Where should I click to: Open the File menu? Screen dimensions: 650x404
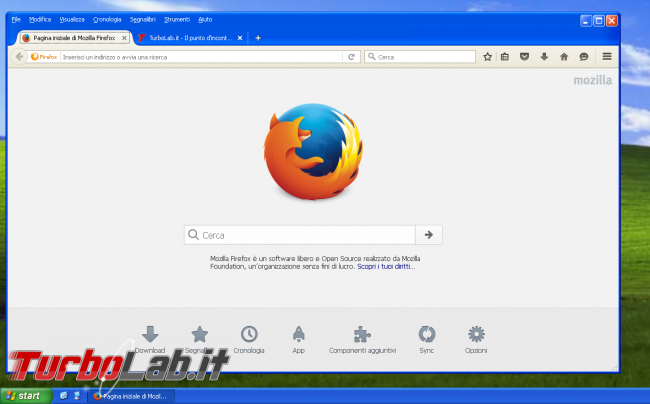tap(16, 19)
